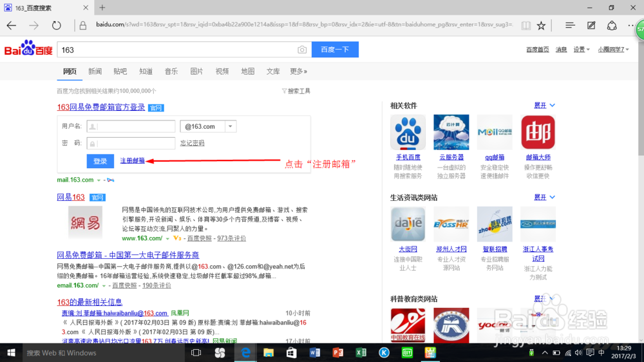Expand arrow next to mail.163.com
Image resolution: width=644 pixels, height=362 pixels.
[x=99, y=180]
